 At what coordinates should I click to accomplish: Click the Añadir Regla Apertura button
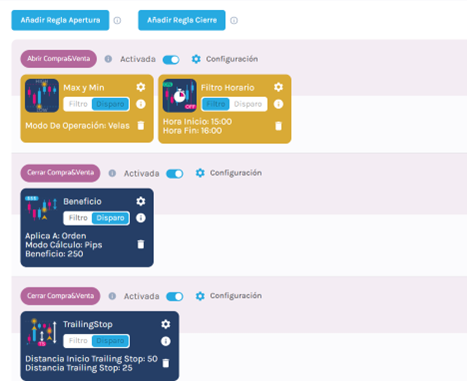pos(60,20)
